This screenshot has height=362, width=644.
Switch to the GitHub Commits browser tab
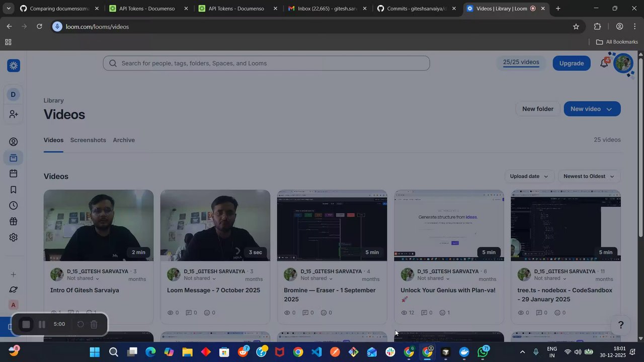[417, 9]
